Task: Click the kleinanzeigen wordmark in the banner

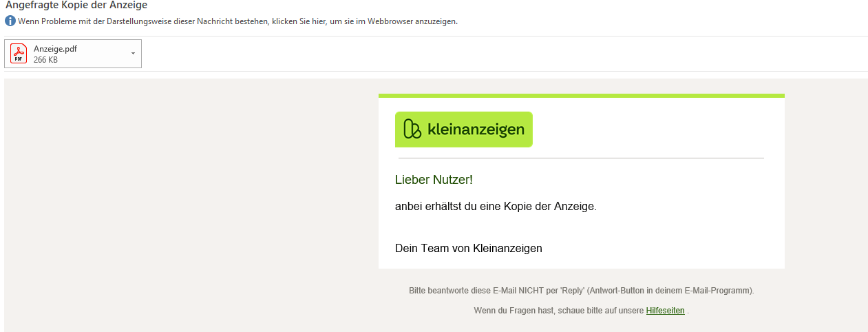Action: [476, 129]
